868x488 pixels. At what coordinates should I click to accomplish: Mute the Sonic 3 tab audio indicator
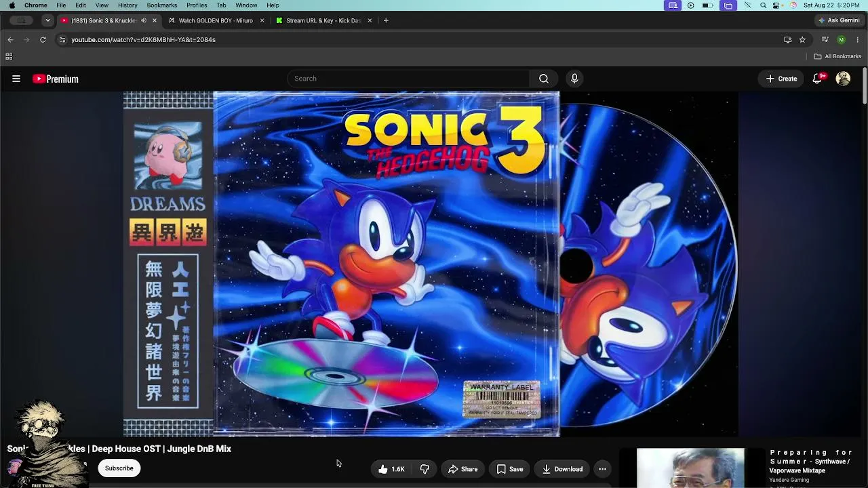tap(144, 20)
